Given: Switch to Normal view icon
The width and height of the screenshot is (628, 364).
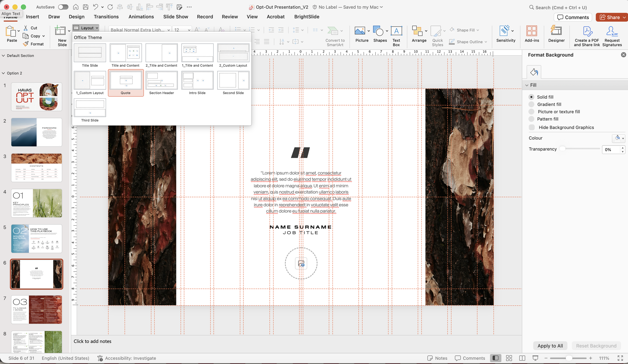Looking at the screenshot, I should tap(495, 358).
